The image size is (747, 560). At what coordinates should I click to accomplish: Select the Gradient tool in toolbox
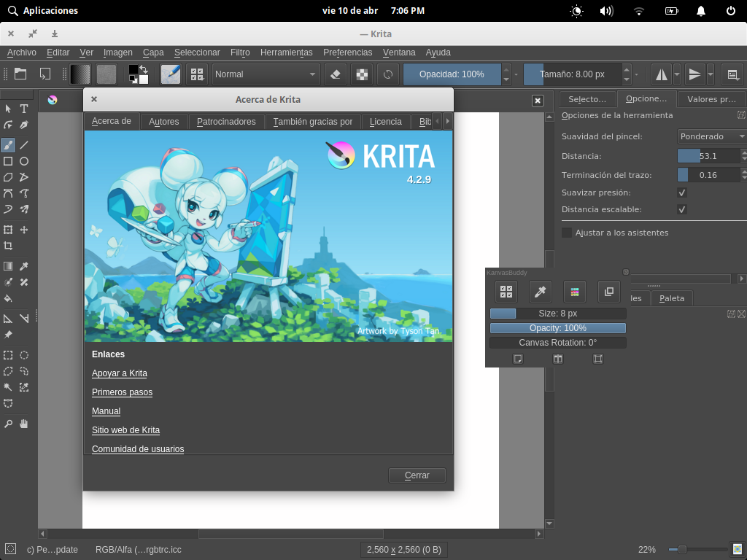[x=8, y=265]
